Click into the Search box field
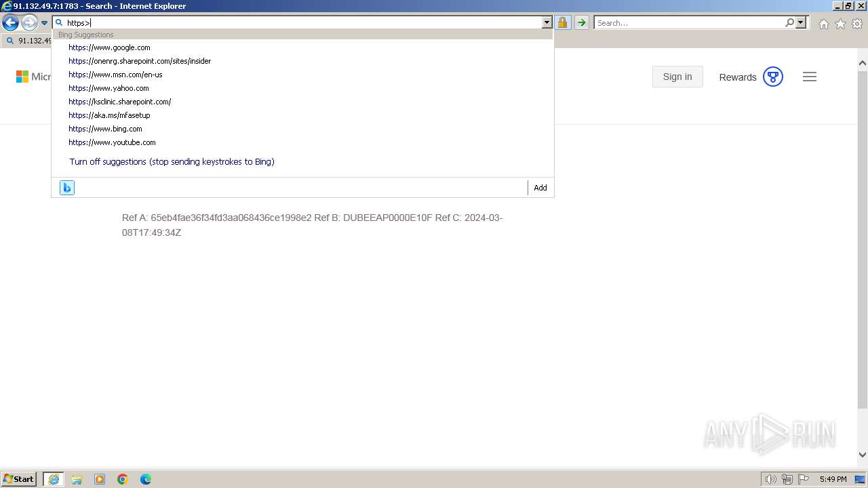 688,22
